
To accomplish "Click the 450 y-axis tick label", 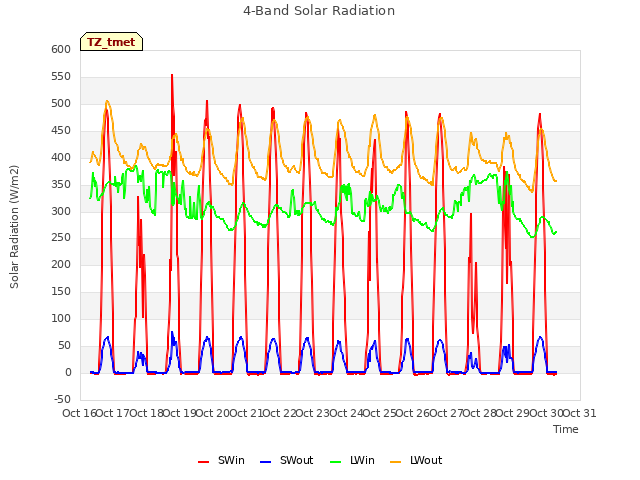I will tap(61, 130).
